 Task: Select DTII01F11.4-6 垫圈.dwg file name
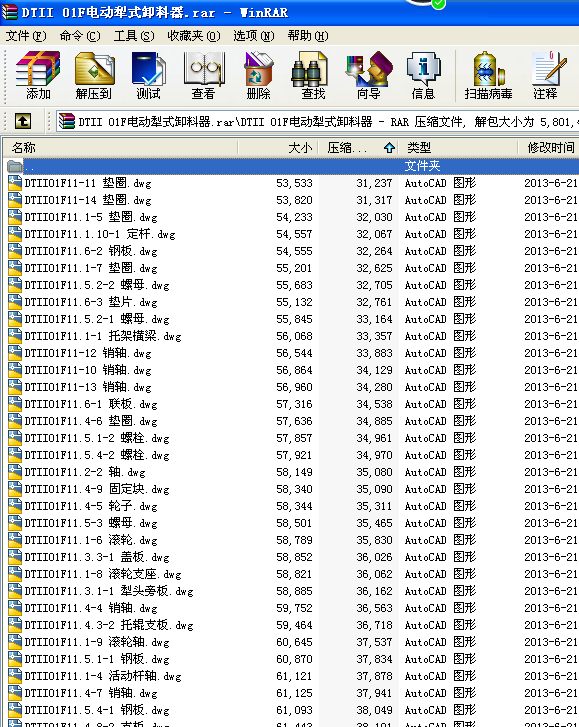point(91,421)
